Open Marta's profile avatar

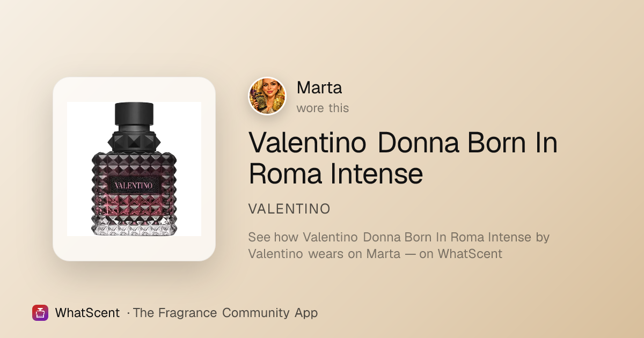pos(267,96)
